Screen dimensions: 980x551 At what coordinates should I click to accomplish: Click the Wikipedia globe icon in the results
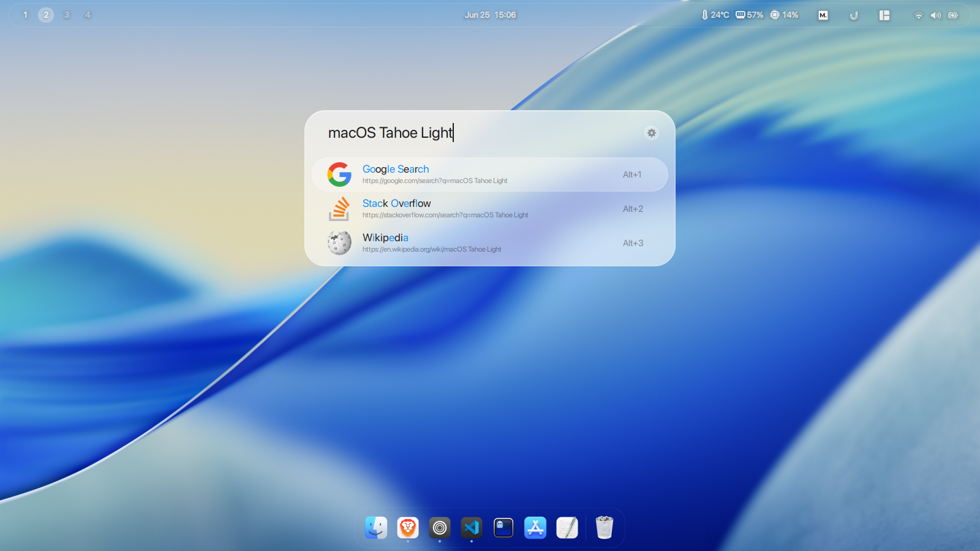(x=339, y=242)
